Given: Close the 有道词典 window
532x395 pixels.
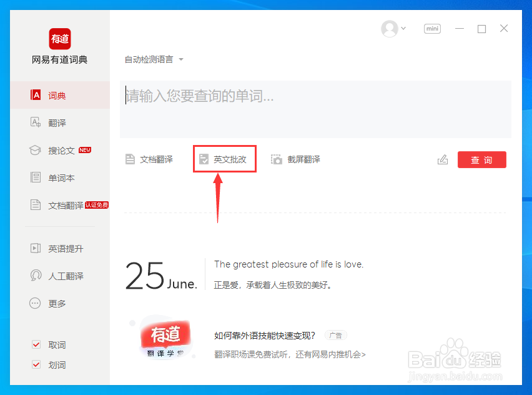Looking at the screenshot, I should [x=504, y=29].
